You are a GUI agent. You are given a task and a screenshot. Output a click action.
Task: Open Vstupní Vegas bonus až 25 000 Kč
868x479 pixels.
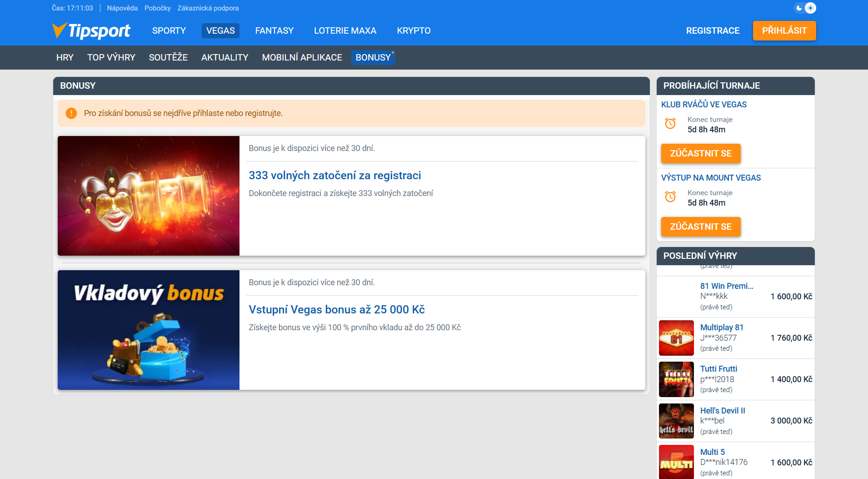[x=337, y=309]
